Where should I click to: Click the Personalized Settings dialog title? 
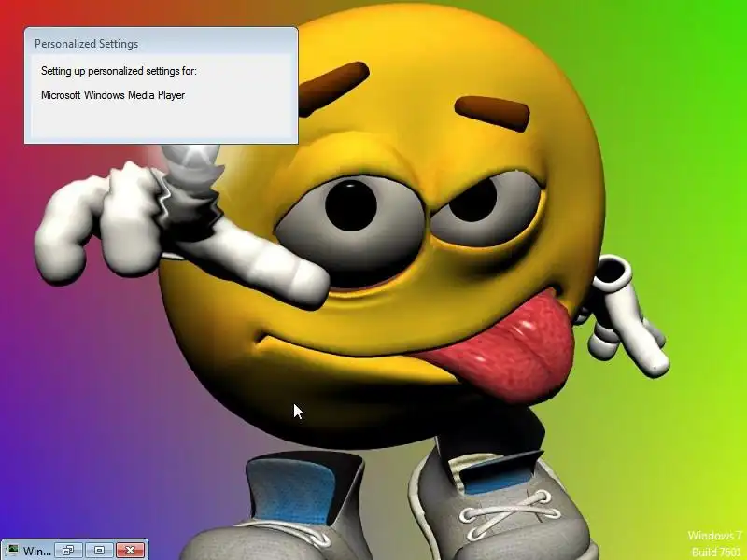click(86, 44)
